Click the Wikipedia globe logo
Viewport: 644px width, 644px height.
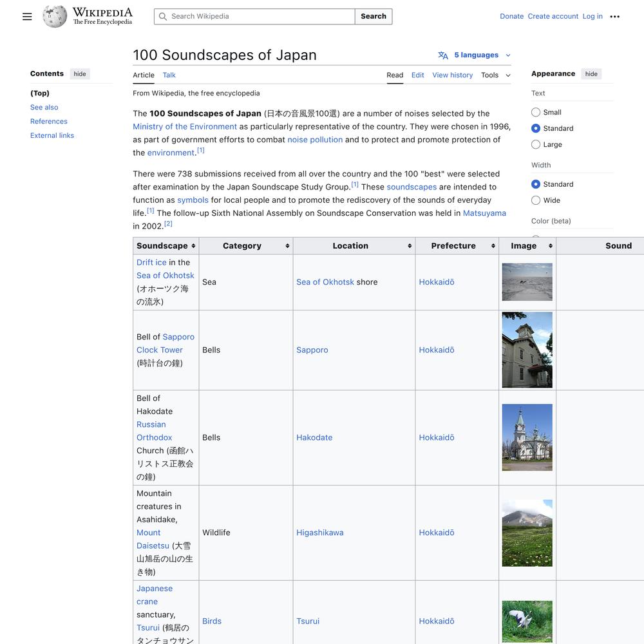(x=55, y=17)
